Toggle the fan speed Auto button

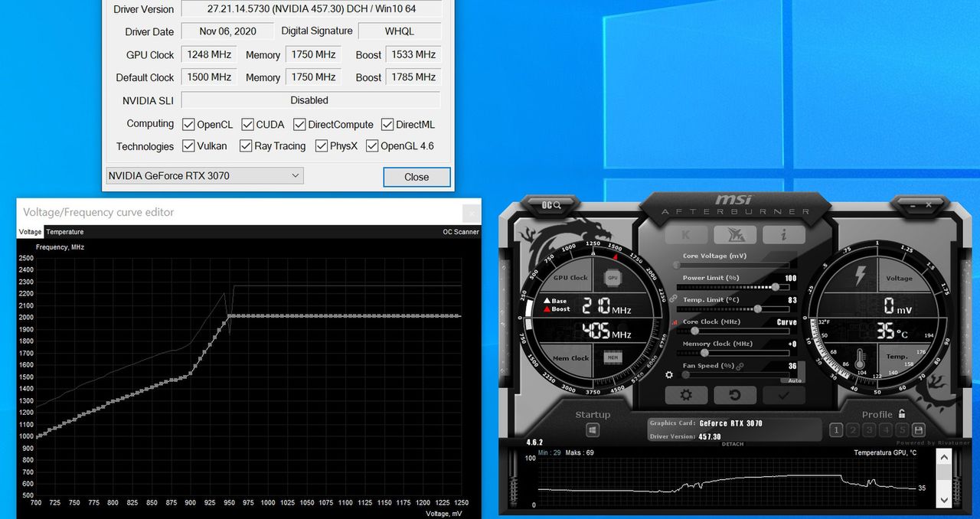coord(794,380)
